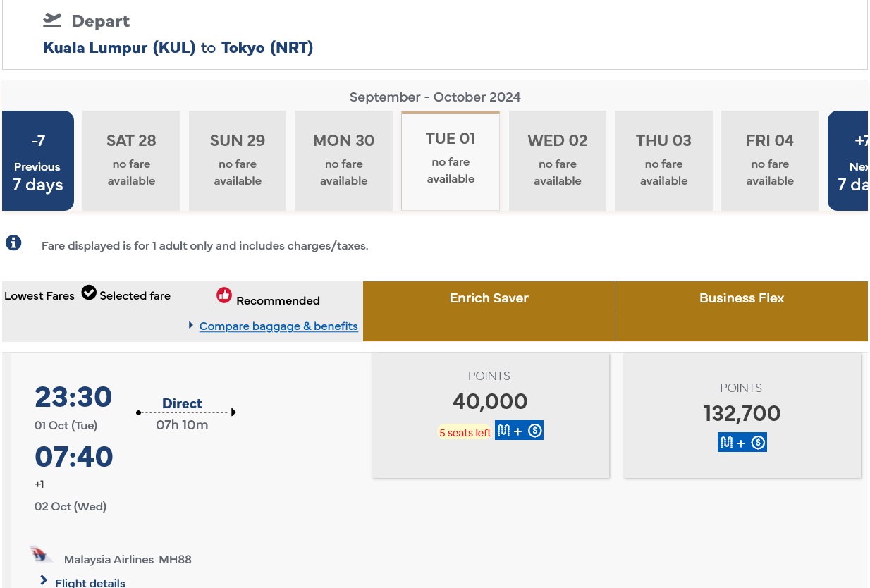Viewport: 870px width, 588px height.
Task: Switch to the FRI 04 date tab
Action: pos(769,161)
